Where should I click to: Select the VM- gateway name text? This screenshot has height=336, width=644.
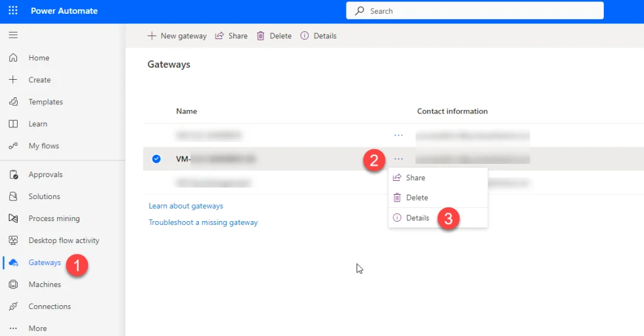[216, 159]
